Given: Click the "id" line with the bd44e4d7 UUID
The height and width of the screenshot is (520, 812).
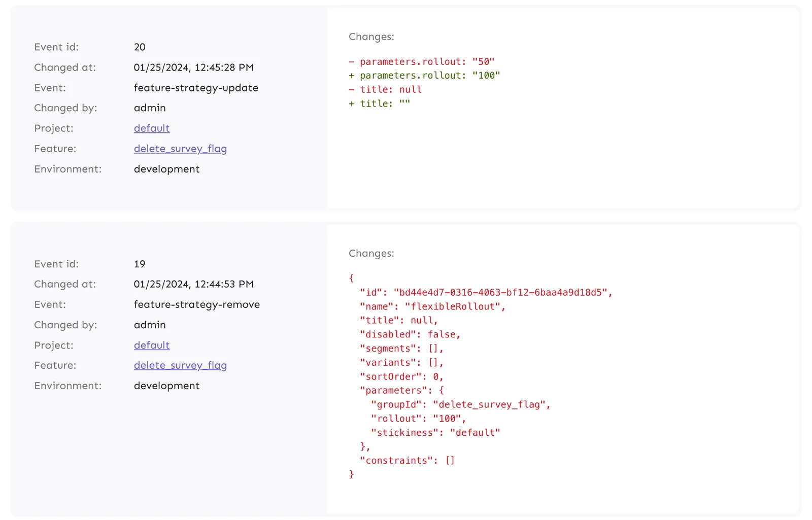Looking at the screenshot, I should [x=486, y=292].
